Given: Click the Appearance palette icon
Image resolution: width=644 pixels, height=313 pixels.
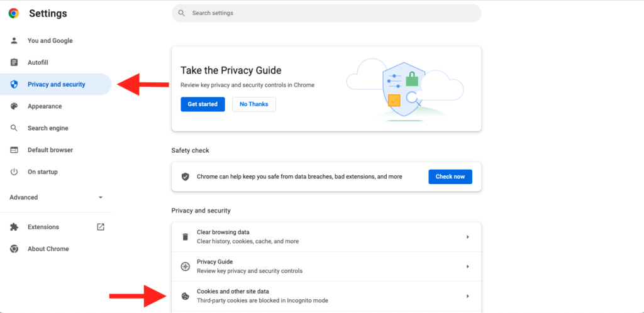Looking at the screenshot, I should click(14, 106).
